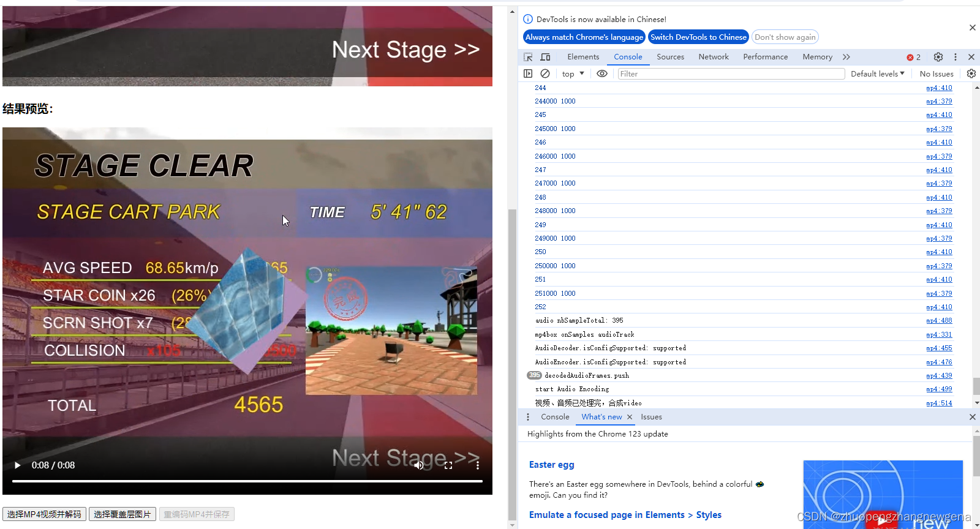Image resolution: width=980 pixels, height=529 pixels.
Task: Open the Sources tab
Action: pyautogui.click(x=670, y=57)
